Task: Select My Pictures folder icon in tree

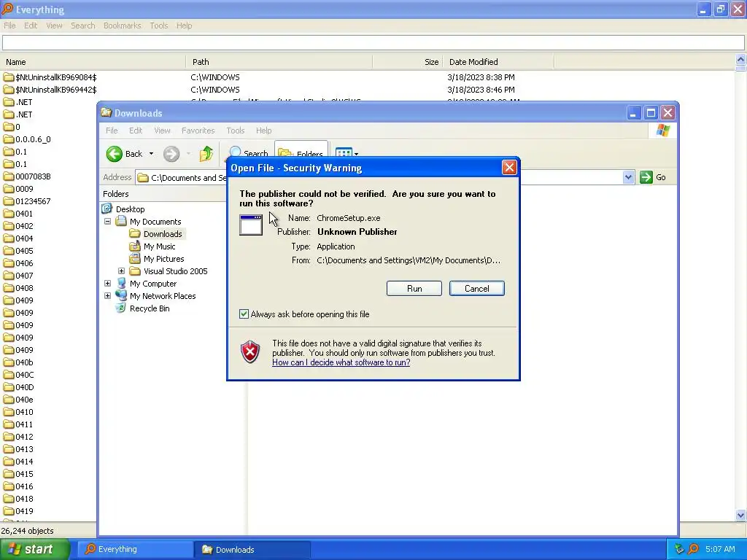Action: coord(135,259)
